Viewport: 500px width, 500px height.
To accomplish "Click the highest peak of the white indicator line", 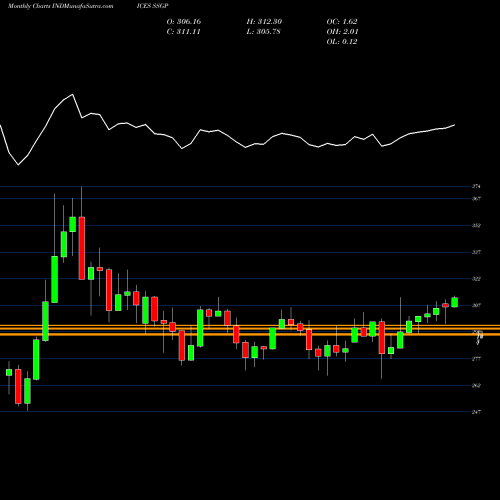I will pos(73,94).
